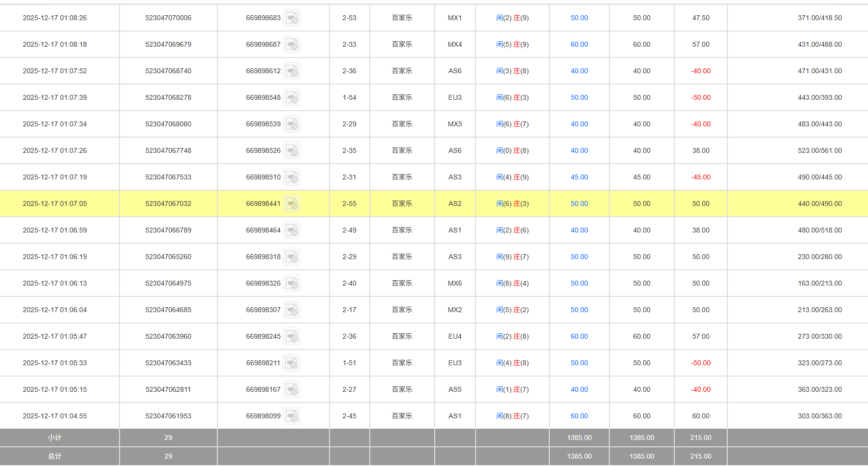Image resolution: width=868 pixels, height=466 pixels.
Task: Click the 小计 subtotal row label
Action: pos(55,437)
